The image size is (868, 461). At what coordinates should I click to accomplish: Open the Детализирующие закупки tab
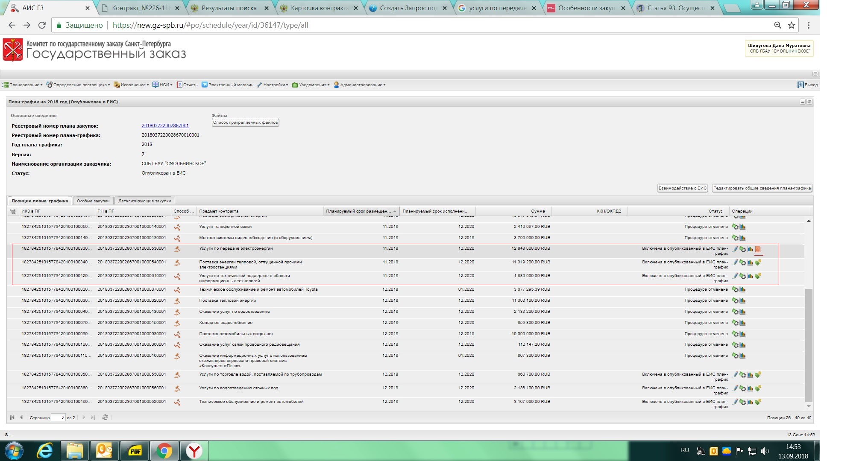pyautogui.click(x=144, y=201)
